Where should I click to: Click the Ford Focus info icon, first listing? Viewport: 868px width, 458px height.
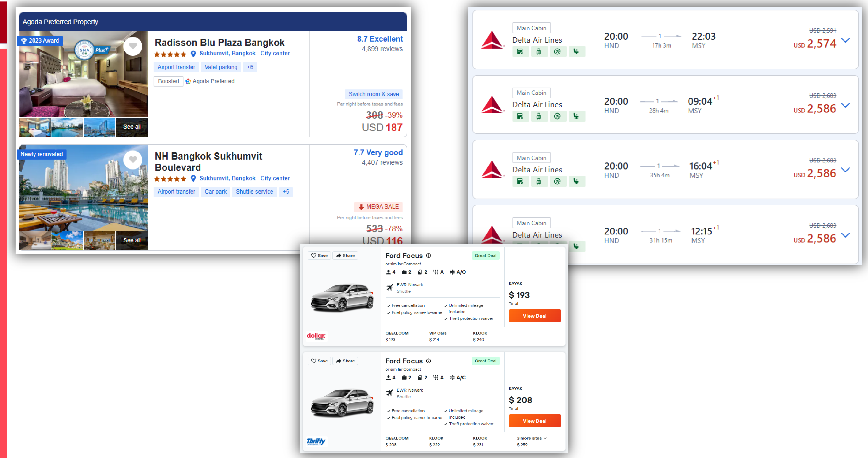click(429, 256)
